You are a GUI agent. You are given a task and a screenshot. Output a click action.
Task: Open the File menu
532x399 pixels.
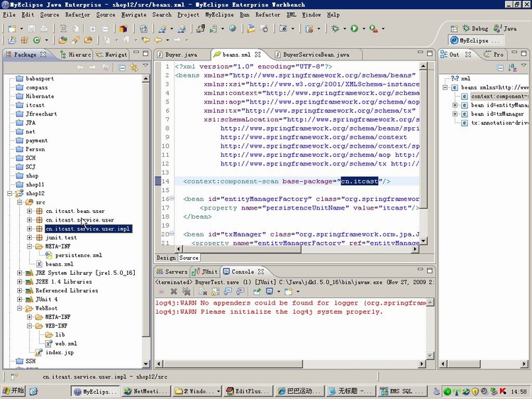click(x=9, y=15)
